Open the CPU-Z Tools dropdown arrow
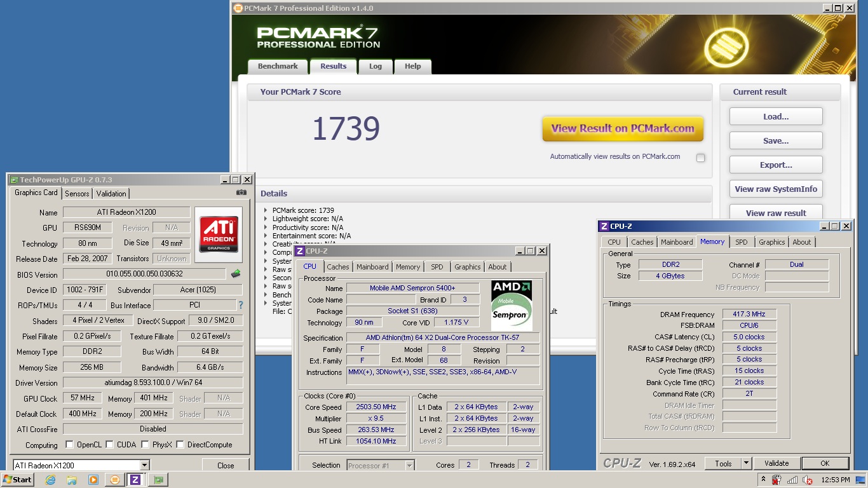Viewport: 868px width, 488px height. [746, 463]
